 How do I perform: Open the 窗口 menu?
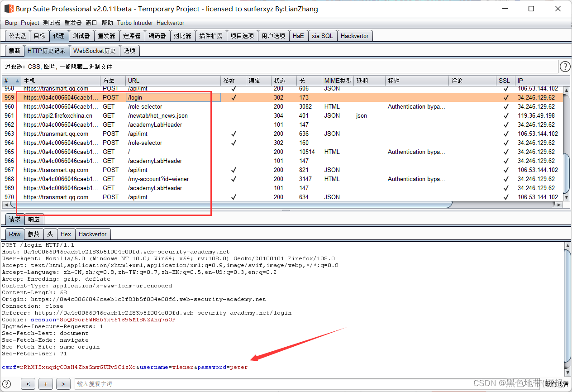(x=91, y=23)
